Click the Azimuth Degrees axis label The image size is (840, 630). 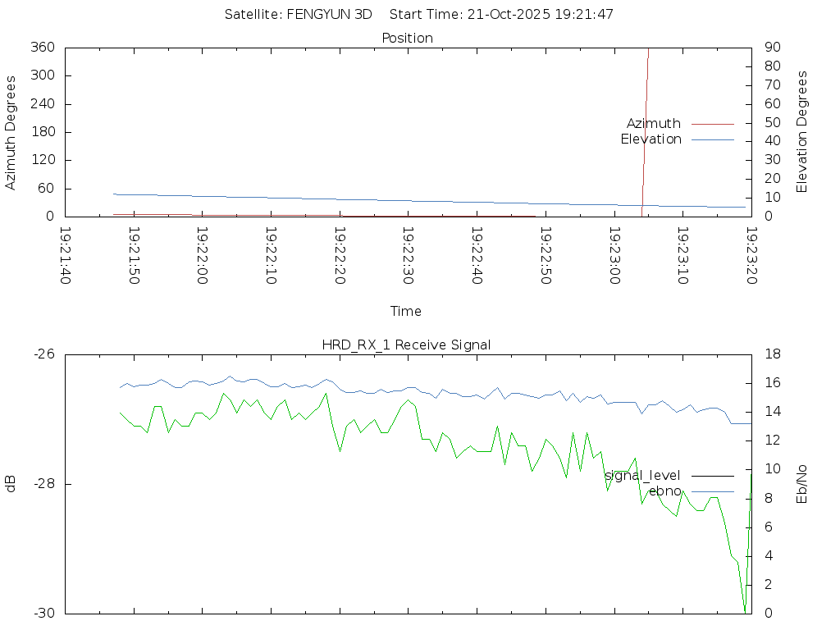tap(11, 132)
